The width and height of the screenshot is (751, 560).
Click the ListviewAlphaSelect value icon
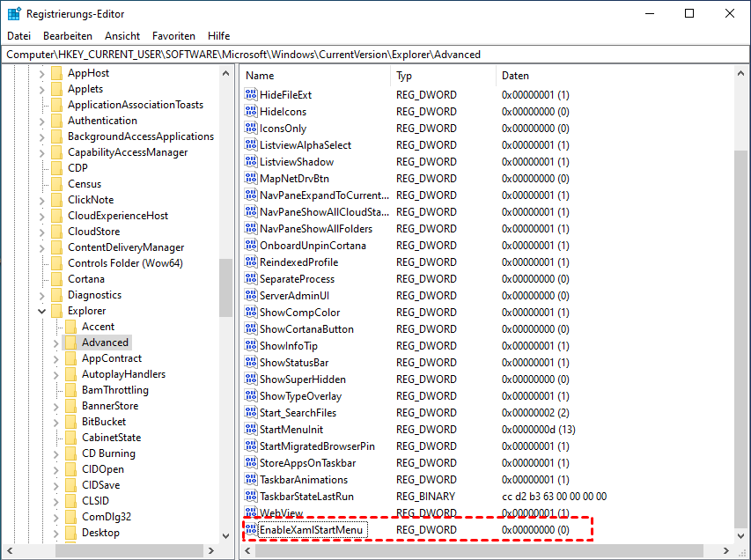coord(251,144)
